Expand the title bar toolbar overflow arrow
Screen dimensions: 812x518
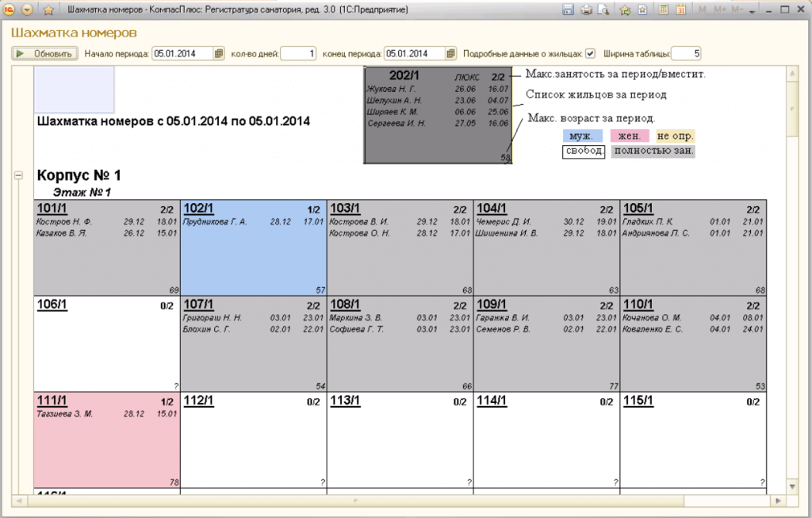point(752,11)
